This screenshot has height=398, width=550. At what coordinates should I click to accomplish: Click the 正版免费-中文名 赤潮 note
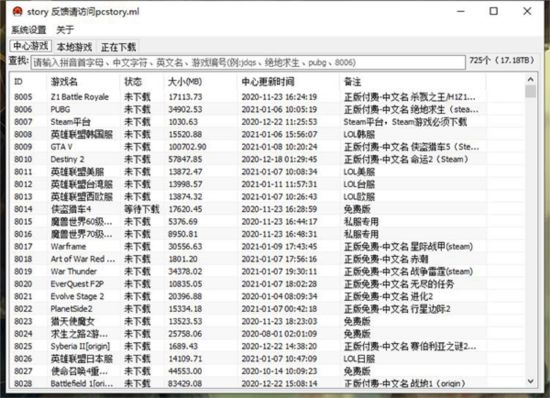click(386, 259)
